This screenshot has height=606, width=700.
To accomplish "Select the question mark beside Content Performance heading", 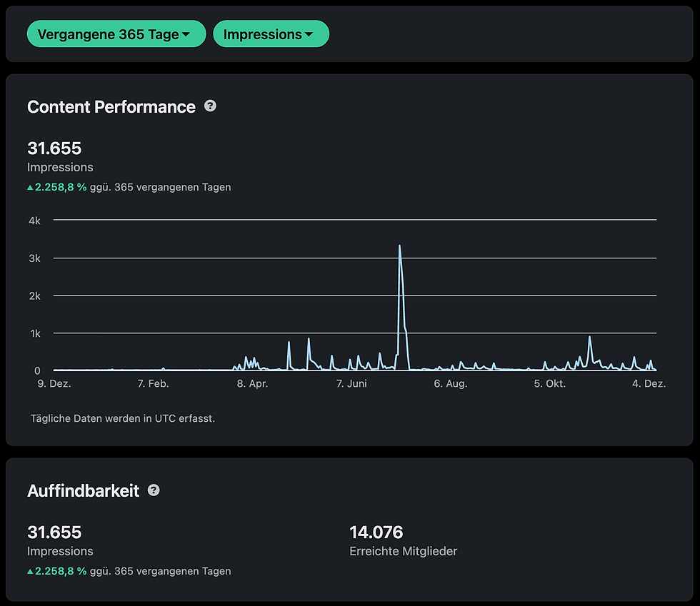I will 210,106.
